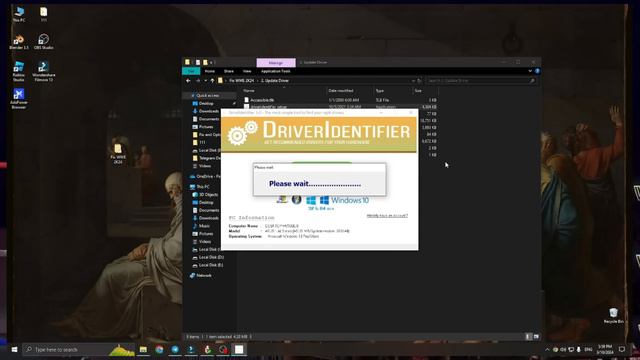640x360 pixels.
Task: Expand the Explorer ribbon chevron
Action: (530, 71)
